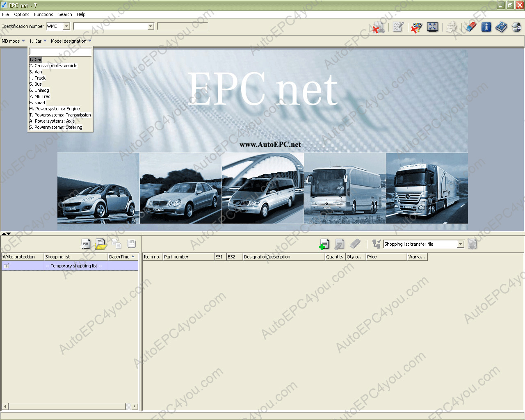Image resolution: width=525 pixels, height=420 pixels.
Task: Click the full-screen arrows icon
Action: pos(432,27)
